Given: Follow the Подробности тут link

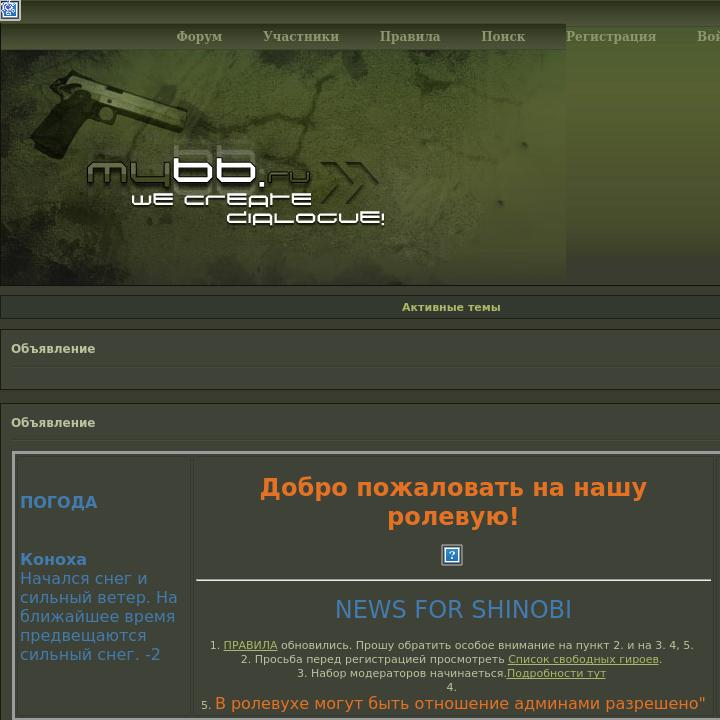Looking at the screenshot, I should 556,673.
